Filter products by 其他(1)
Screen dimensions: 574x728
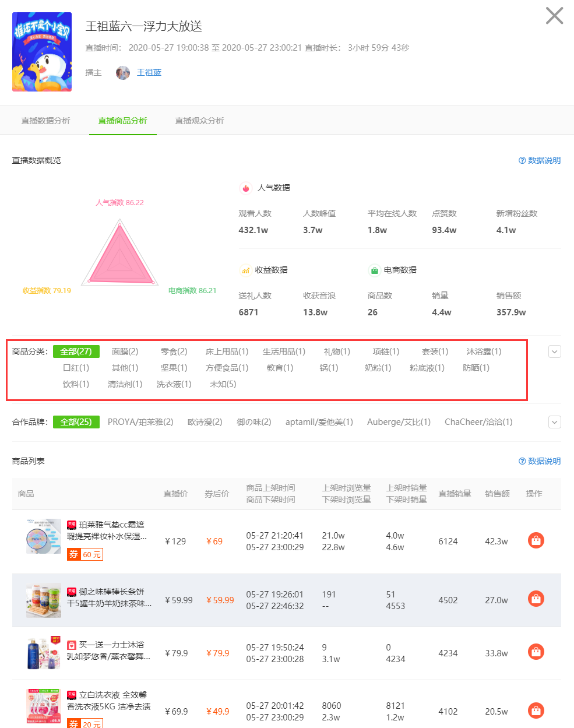tap(125, 368)
